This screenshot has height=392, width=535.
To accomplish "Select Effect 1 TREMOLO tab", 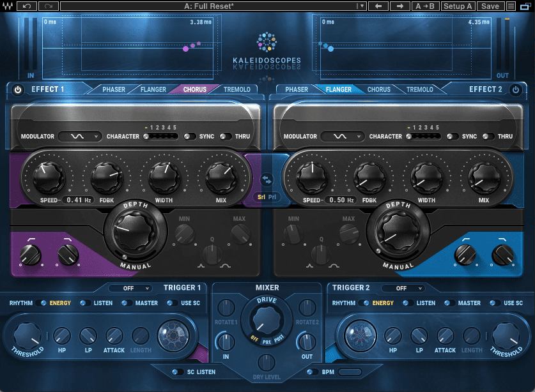I will coord(236,89).
